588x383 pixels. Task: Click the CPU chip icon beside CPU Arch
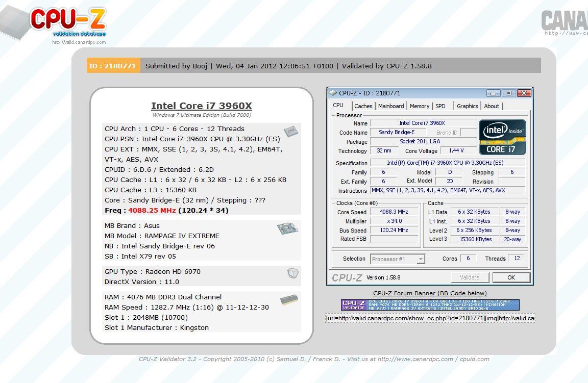[x=291, y=131]
